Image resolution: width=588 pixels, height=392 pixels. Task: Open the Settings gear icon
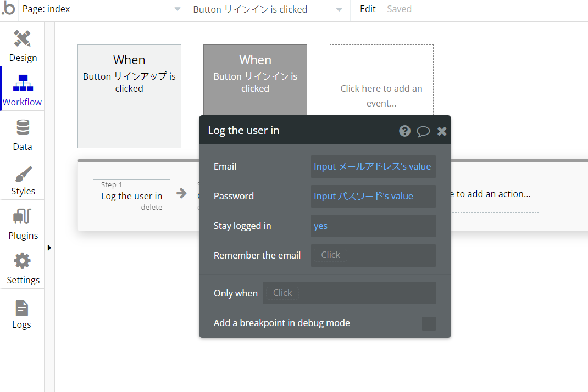point(23,261)
